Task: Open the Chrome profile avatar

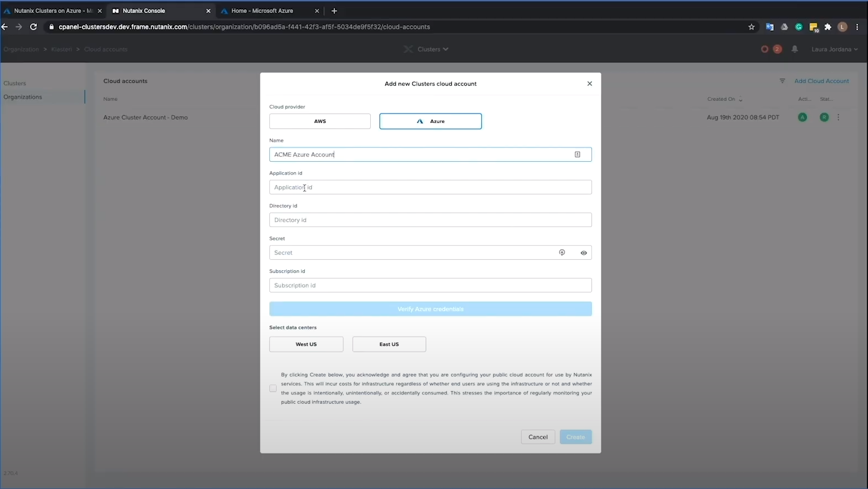Action: [x=843, y=27]
